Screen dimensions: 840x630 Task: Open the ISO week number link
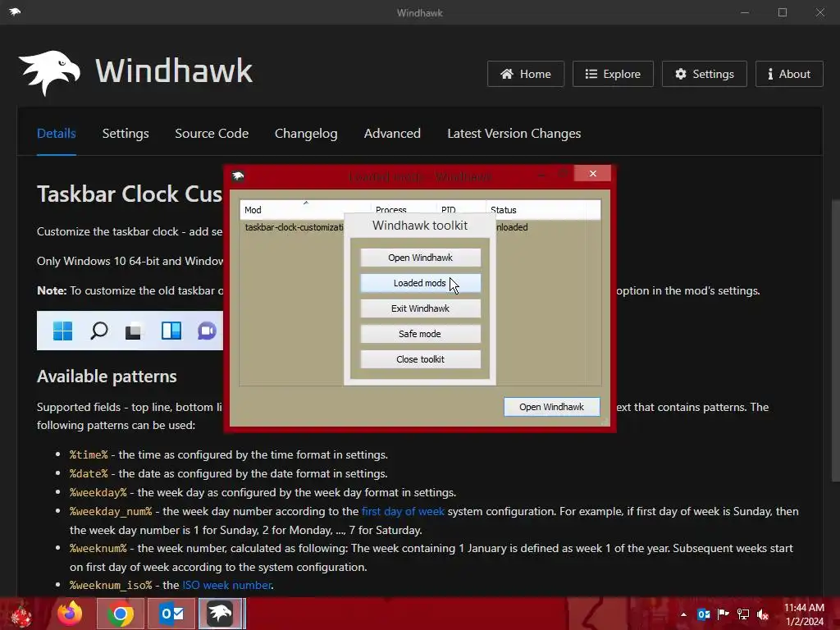(226, 585)
